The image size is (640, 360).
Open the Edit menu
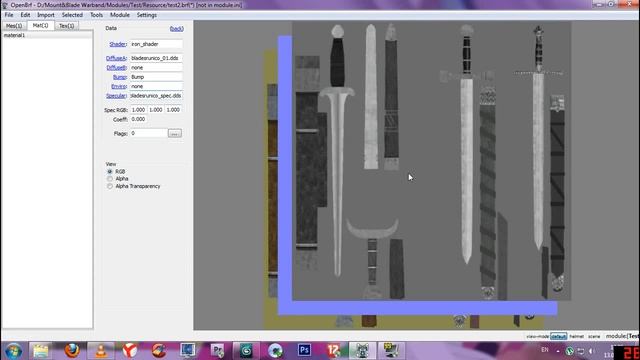25,15
